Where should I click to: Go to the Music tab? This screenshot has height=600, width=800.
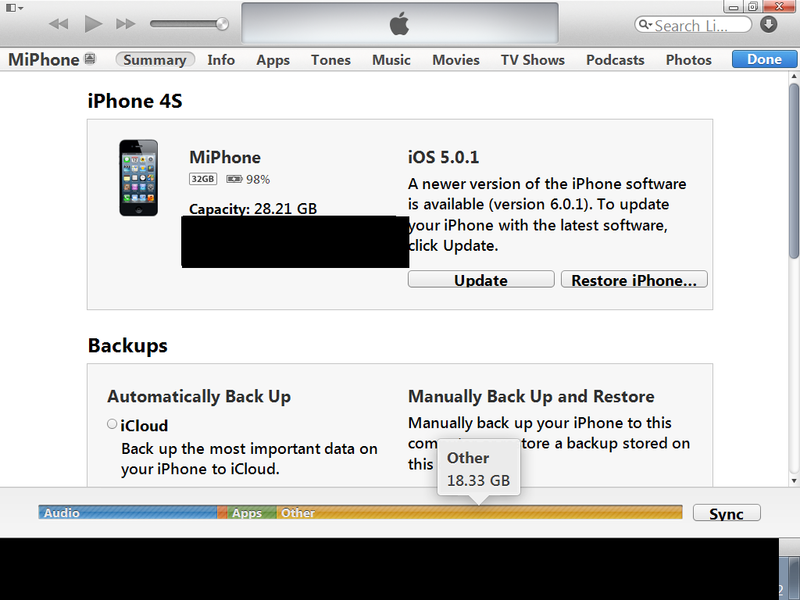pyautogui.click(x=391, y=60)
